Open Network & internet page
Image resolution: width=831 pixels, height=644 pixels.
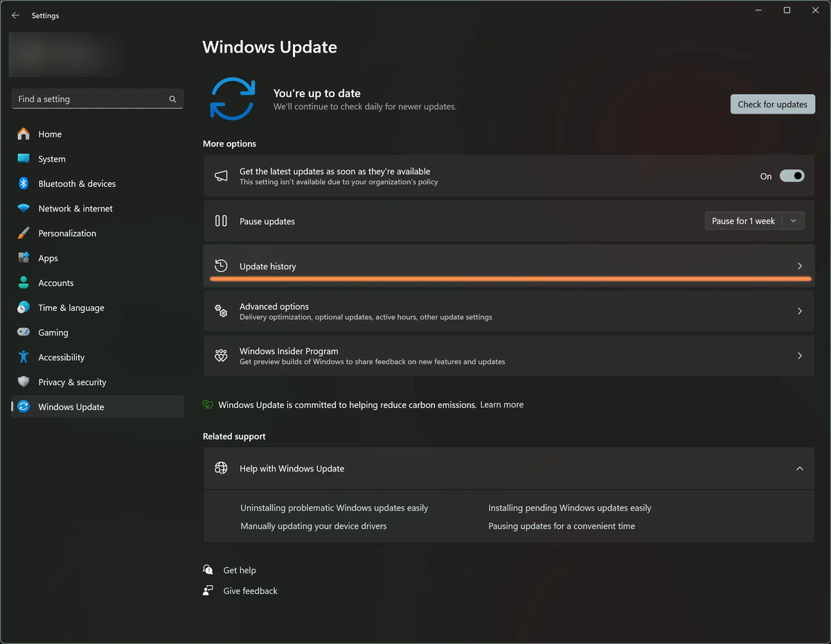pyautogui.click(x=98, y=208)
